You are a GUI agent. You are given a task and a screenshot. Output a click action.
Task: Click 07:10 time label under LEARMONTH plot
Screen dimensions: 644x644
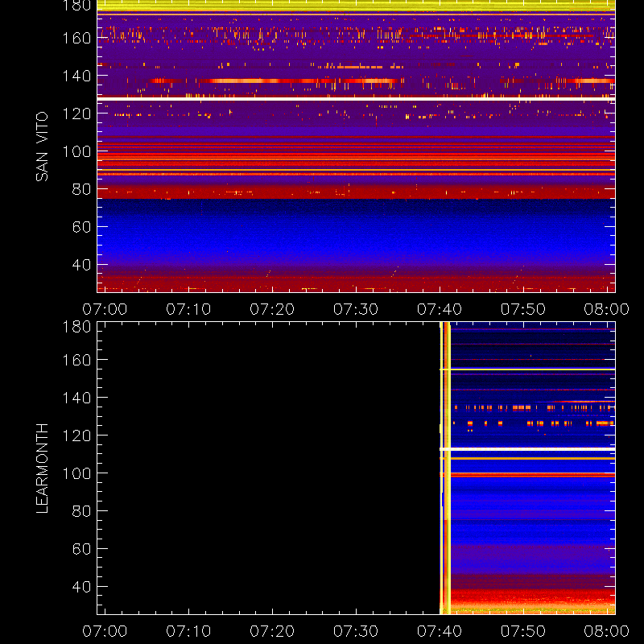pyautogui.click(x=188, y=631)
